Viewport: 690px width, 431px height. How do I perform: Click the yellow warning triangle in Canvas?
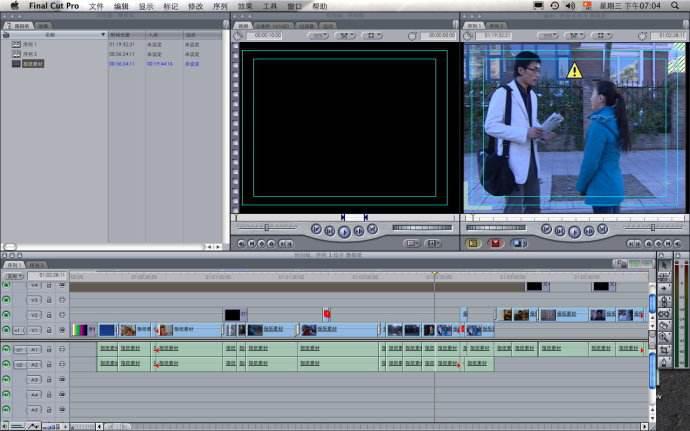point(574,71)
